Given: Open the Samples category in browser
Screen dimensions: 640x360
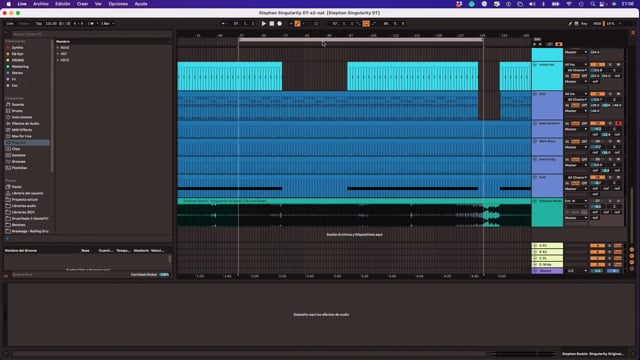Looking at the screenshot, I should (x=18, y=155).
